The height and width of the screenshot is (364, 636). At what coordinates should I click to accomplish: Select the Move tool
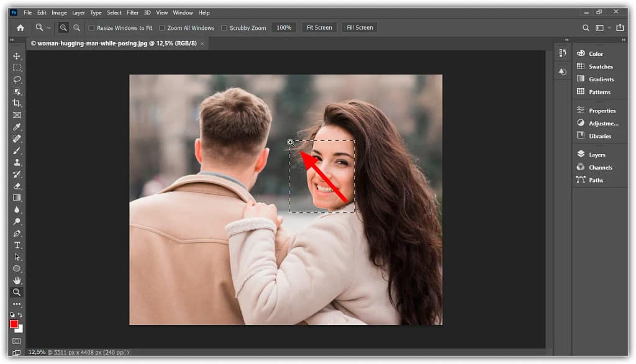click(17, 56)
